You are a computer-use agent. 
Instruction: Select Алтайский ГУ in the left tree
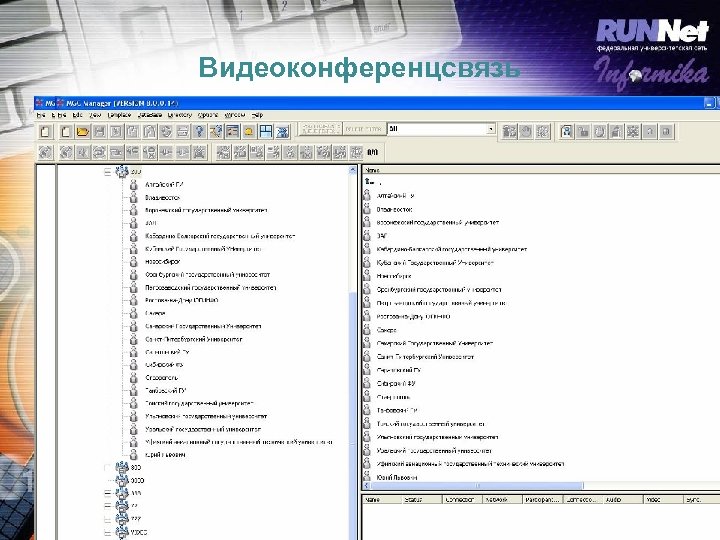(164, 185)
